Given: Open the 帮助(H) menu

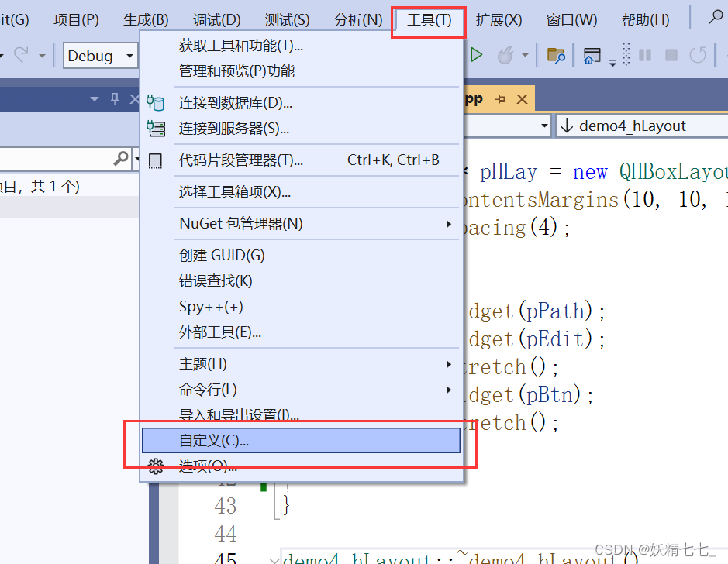Looking at the screenshot, I should (645, 20).
